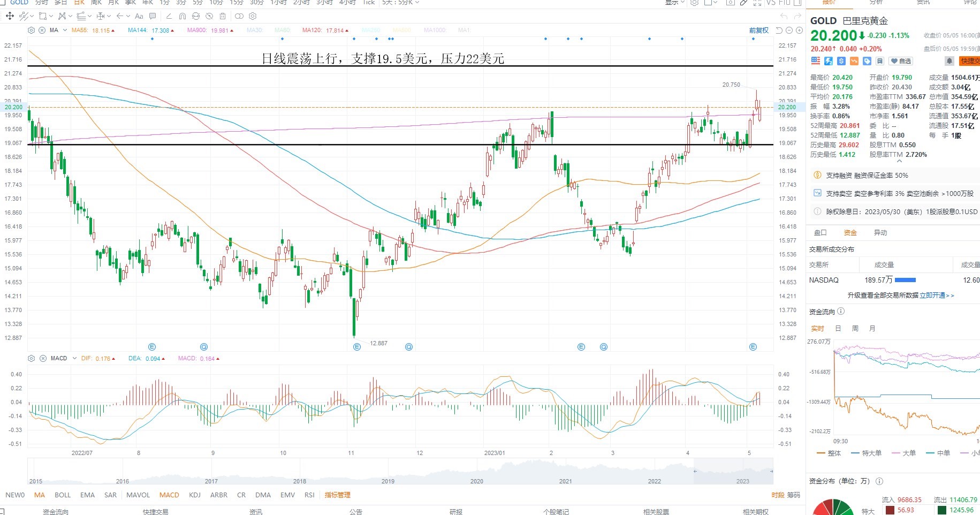
Task: Toggle the hide-drawings eye icon
Action: point(209,16)
